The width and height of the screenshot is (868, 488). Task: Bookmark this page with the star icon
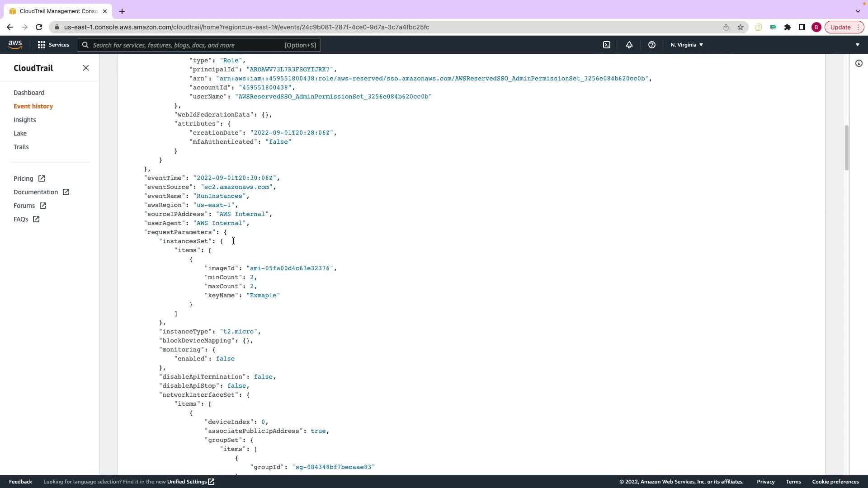(x=741, y=27)
